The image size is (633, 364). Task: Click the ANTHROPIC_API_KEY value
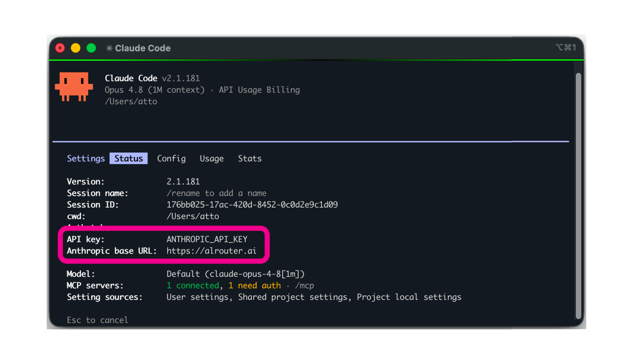coord(207,239)
